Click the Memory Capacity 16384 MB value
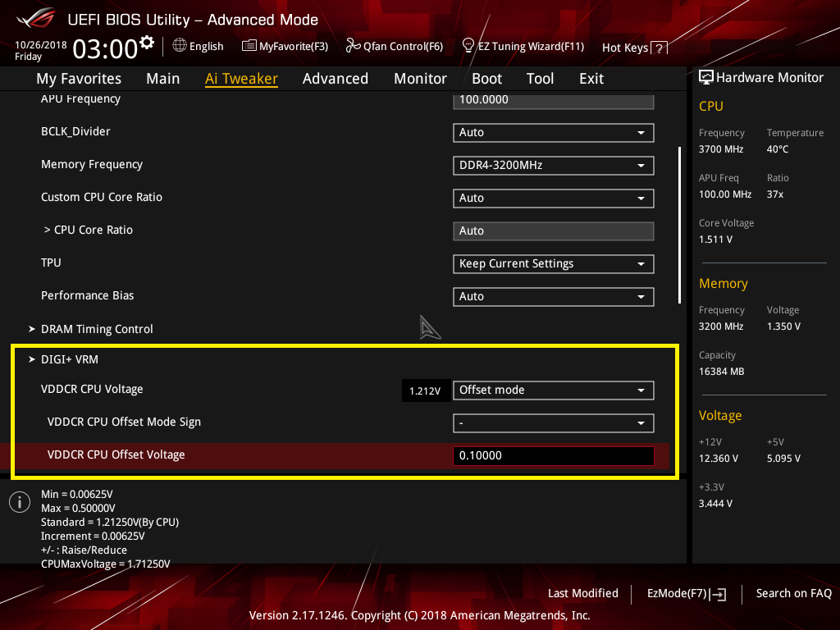This screenshot has height=630, width=840. pos(721,372)
